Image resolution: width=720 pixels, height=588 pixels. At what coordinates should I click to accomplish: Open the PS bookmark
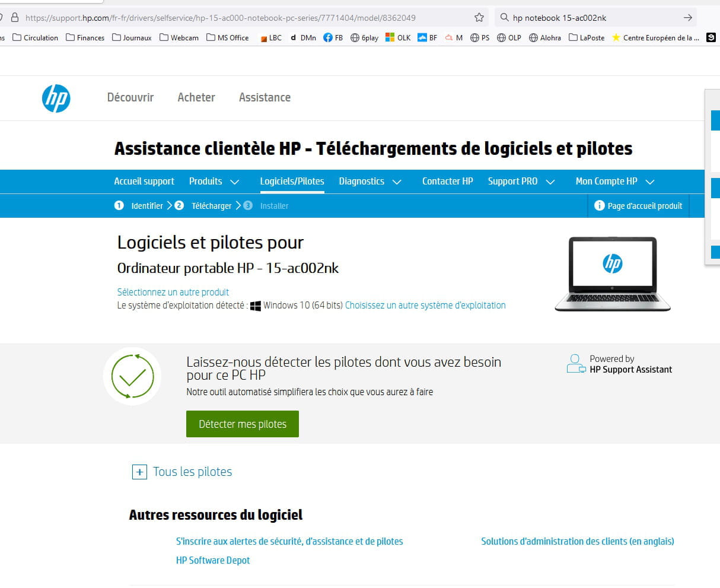480,37
